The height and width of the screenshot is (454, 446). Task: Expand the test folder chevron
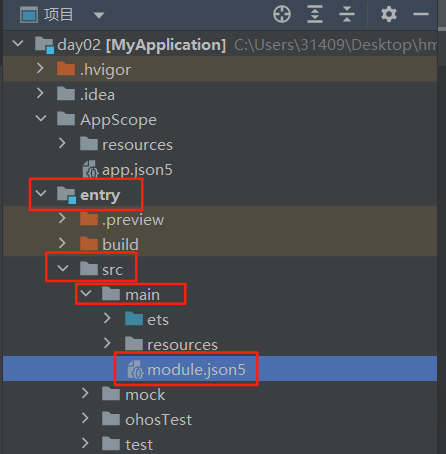coord(85,443)
